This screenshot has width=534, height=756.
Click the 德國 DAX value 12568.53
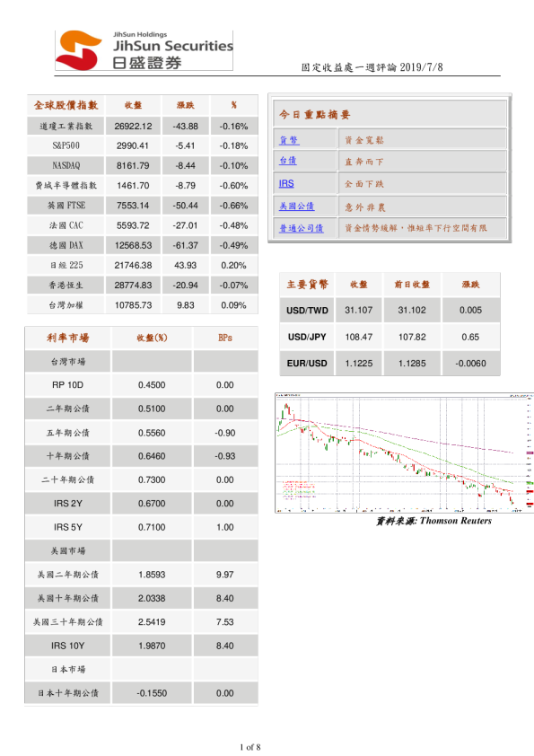pyautogui.click(x=133, y=245)
